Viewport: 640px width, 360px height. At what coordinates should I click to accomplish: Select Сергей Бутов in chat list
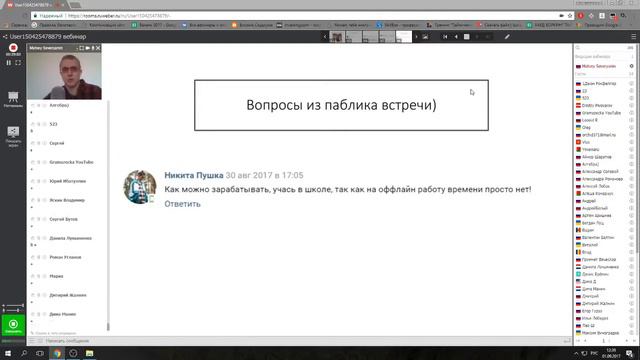63,219
